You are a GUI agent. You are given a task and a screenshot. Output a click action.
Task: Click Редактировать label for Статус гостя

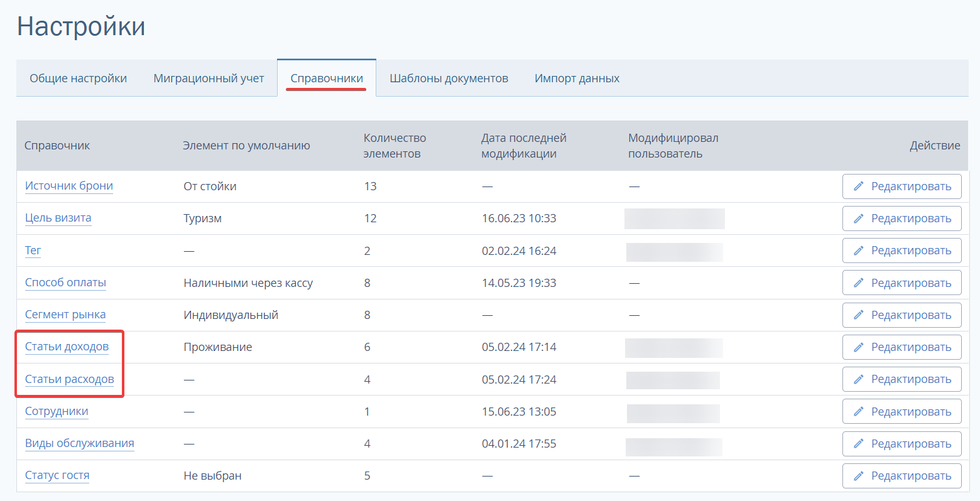[911, 476]
